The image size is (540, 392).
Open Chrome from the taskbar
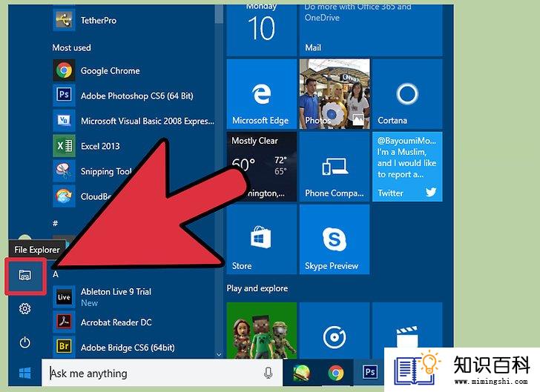click(x=336, y=373)
